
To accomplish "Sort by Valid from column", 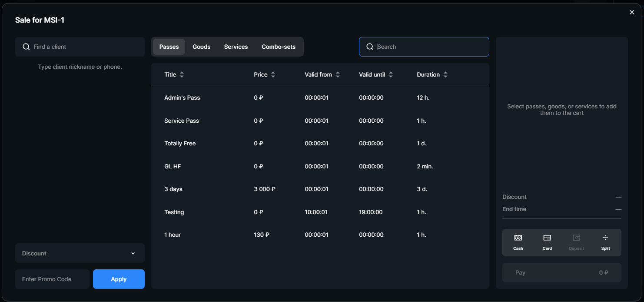I will (322, 74).
